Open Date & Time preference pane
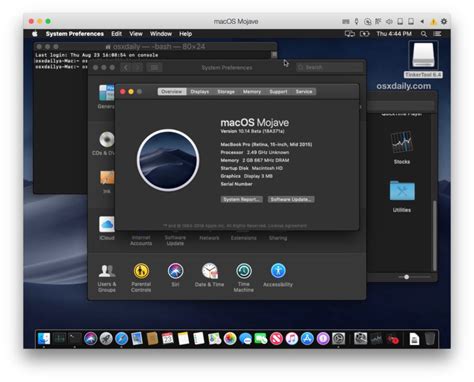Screen dimensions: 474x382 click(209, 275)
